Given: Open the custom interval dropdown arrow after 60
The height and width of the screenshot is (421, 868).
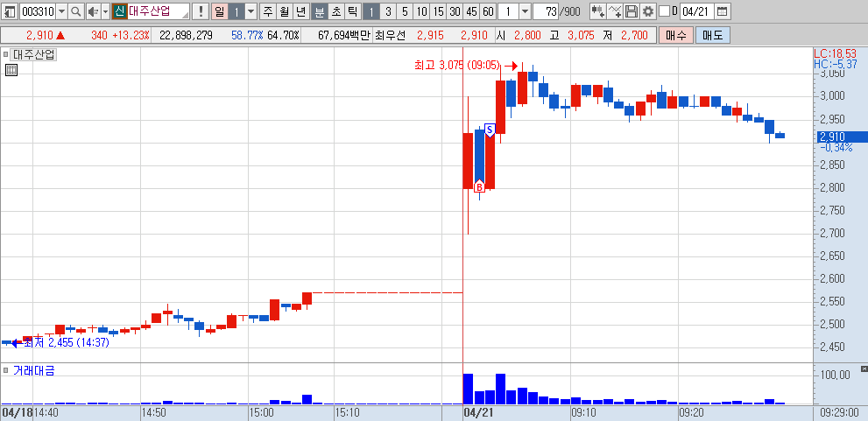Looking at the screenshot, I should pyautogui.click(x=525, y=11).
